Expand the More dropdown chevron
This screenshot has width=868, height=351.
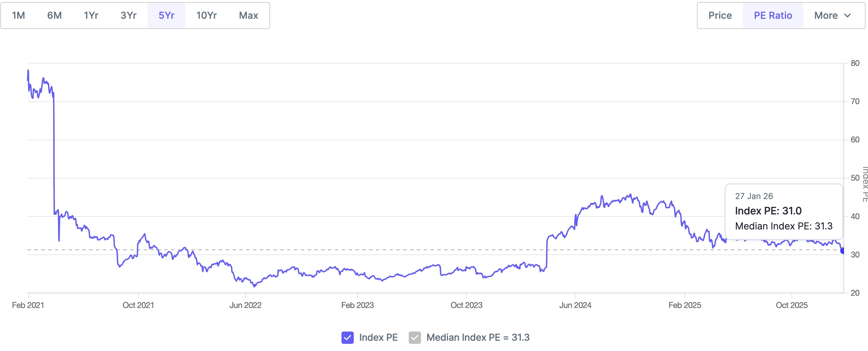tap(847, 15)
